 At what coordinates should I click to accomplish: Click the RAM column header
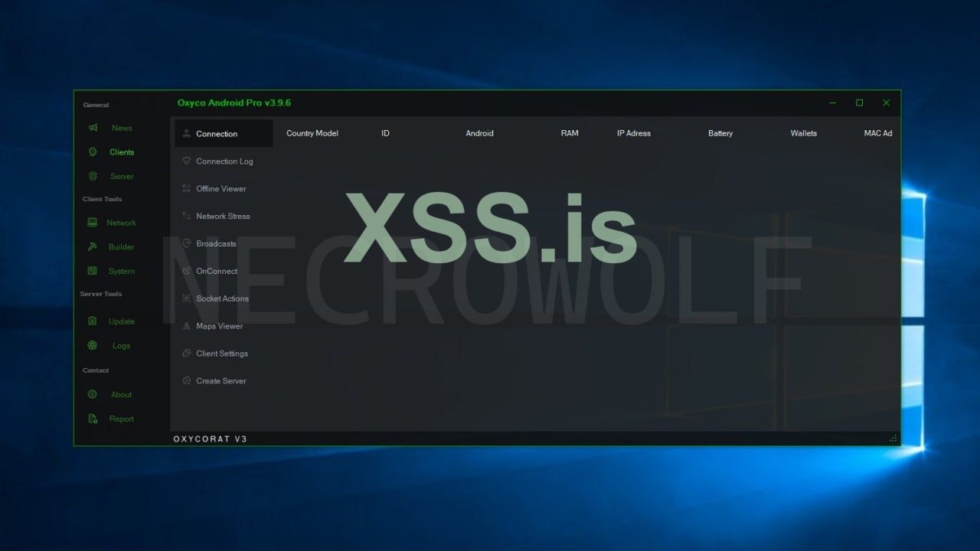(570, 133)
